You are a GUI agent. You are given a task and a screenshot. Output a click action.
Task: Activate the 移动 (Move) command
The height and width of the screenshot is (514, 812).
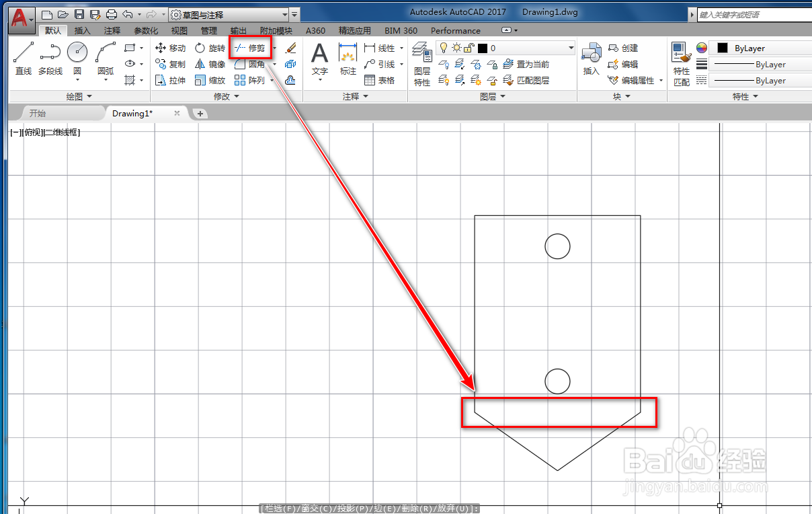(x=170, y=48)
